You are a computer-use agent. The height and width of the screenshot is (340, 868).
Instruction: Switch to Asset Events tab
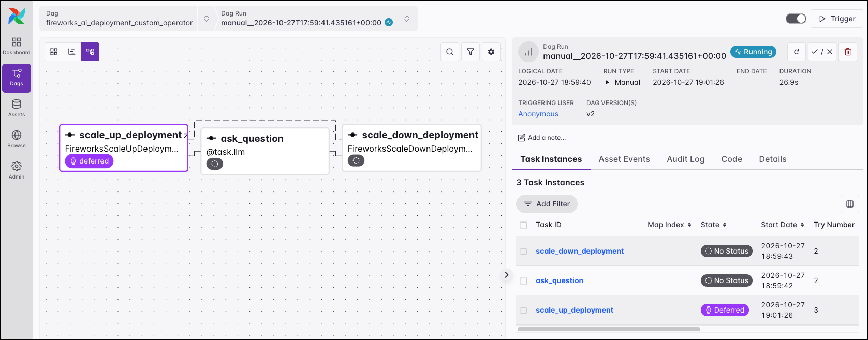tap(624, 159)
